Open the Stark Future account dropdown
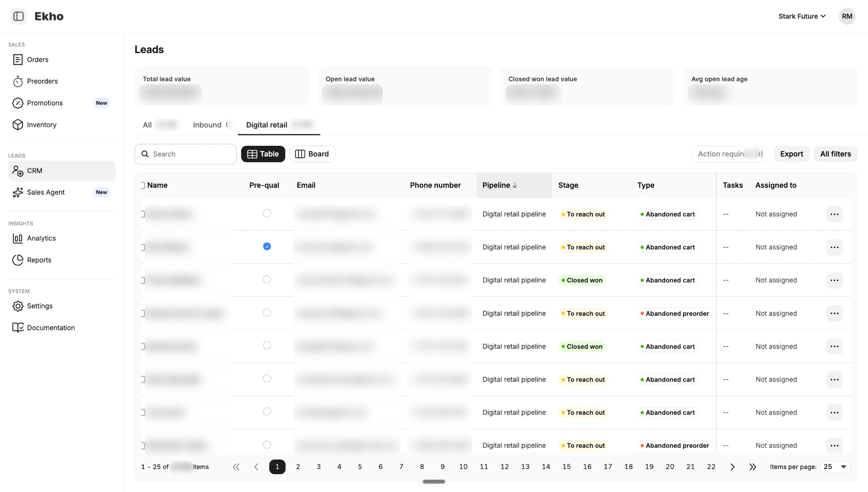This screenshot has height=492, width=868. point(802,16)
